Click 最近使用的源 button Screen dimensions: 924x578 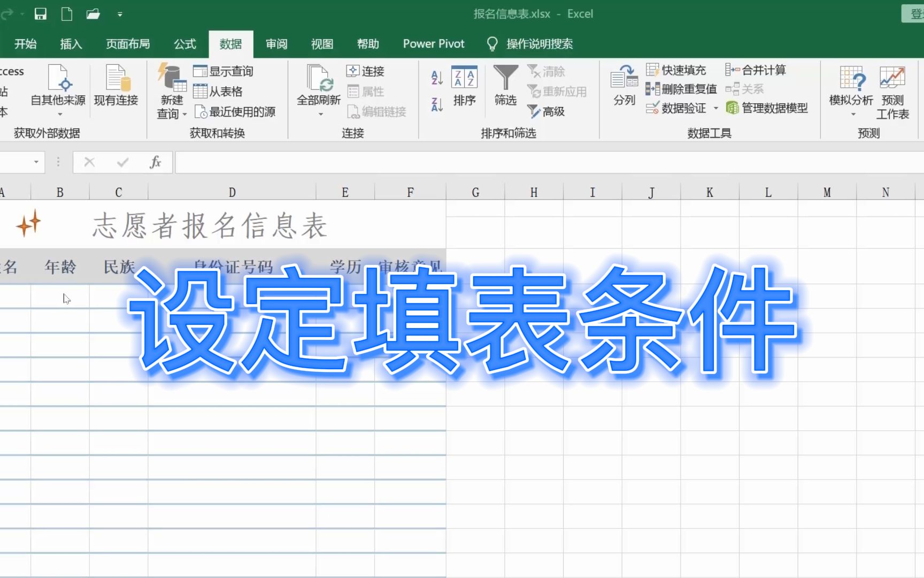tap(235, 112)
